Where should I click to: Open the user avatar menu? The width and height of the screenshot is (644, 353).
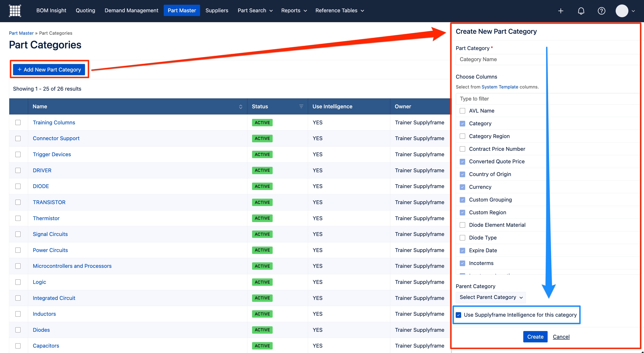(622, 11)
